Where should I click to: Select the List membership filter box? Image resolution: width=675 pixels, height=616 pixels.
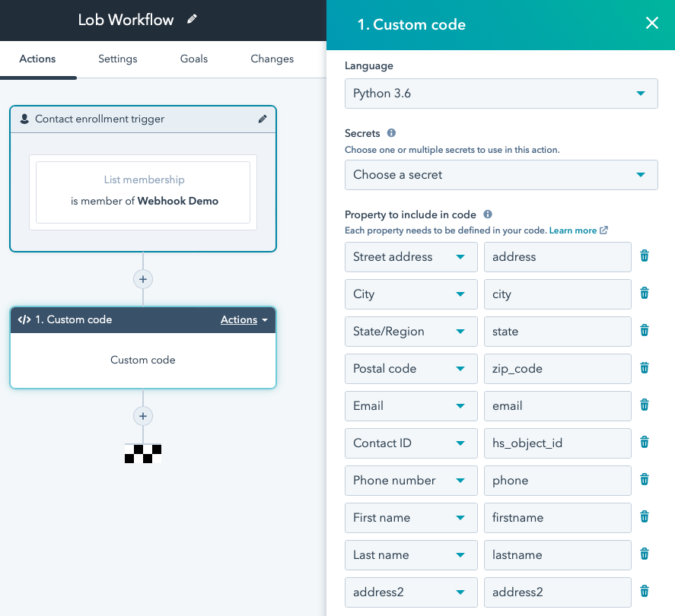click(143, 192)
